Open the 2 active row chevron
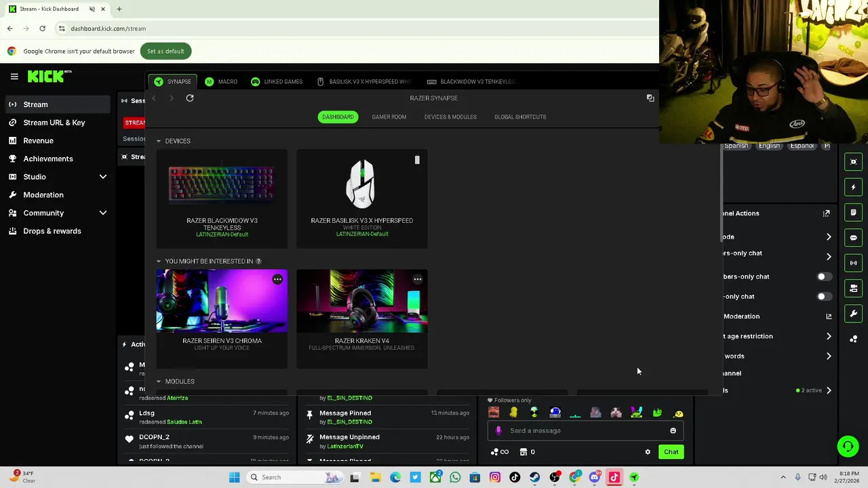The height and width of the screenshot is (488, 868). tap(829, 390)
